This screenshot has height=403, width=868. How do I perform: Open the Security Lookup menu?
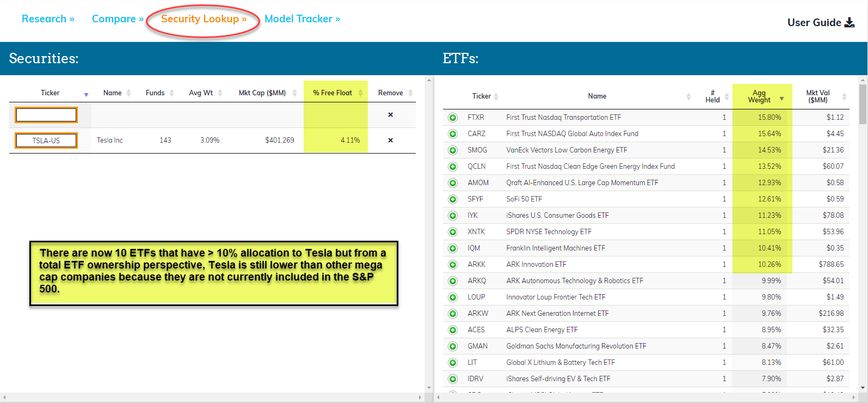click(x=204, y=19)
